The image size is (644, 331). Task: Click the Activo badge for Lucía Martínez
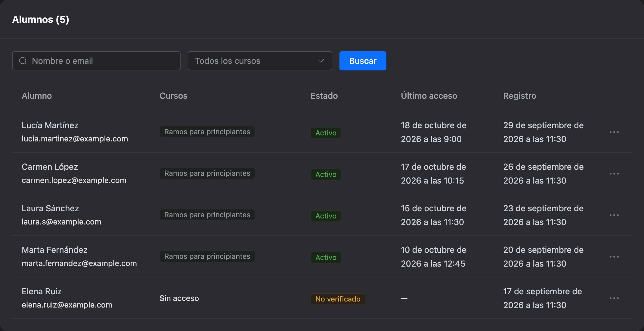(326, 133)
